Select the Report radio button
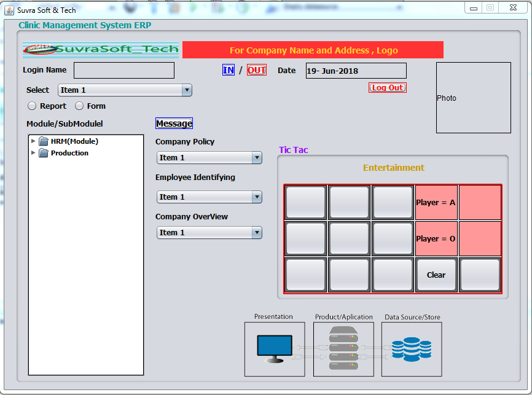 tap(32, 106)
